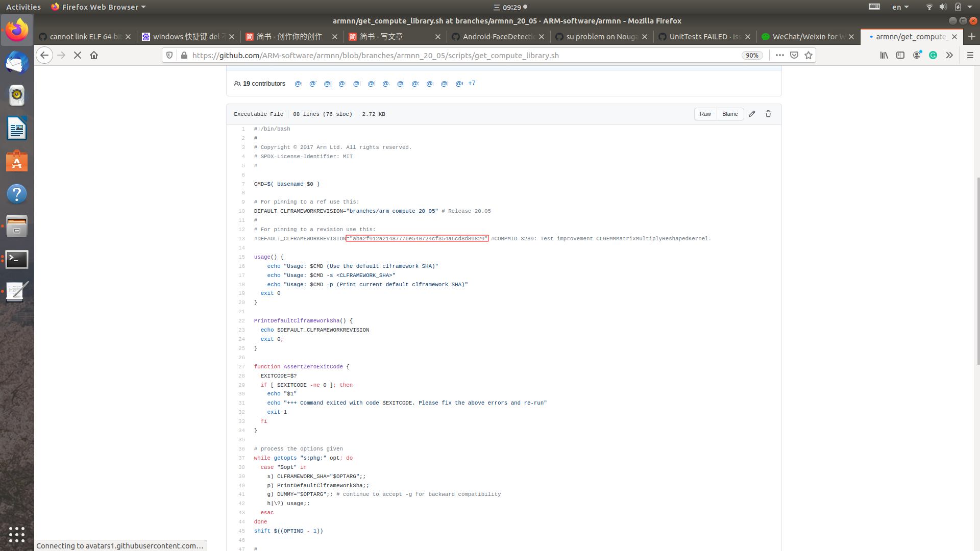Open the Library icon in toolbar
This screenshot has width=980, height=551.
pos(884,55)
